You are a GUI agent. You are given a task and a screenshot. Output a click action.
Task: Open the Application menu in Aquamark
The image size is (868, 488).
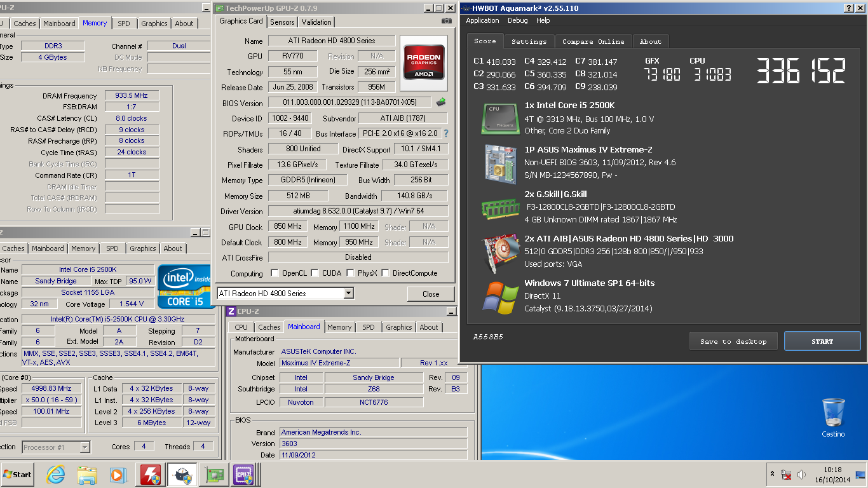482,20
